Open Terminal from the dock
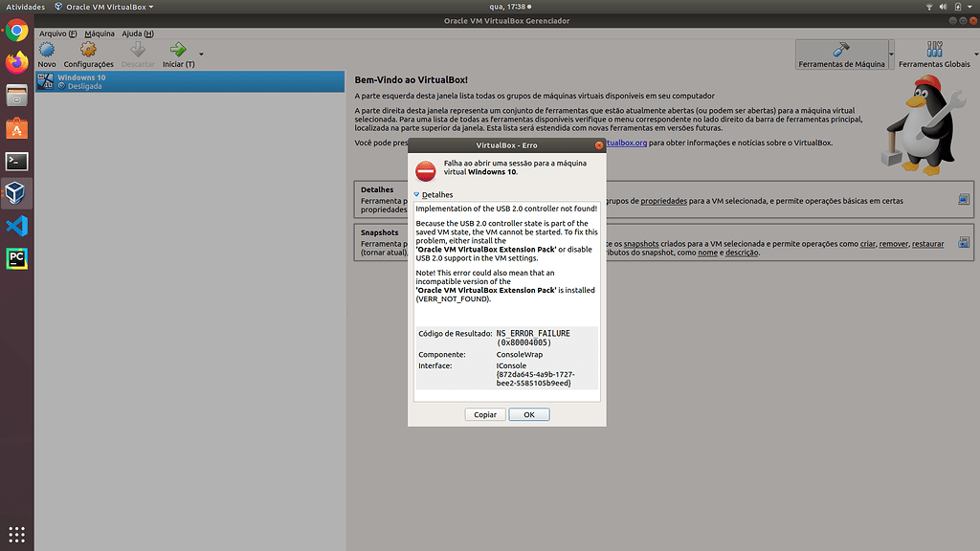Screen dimensions: 980x551 tap(17, 161)
